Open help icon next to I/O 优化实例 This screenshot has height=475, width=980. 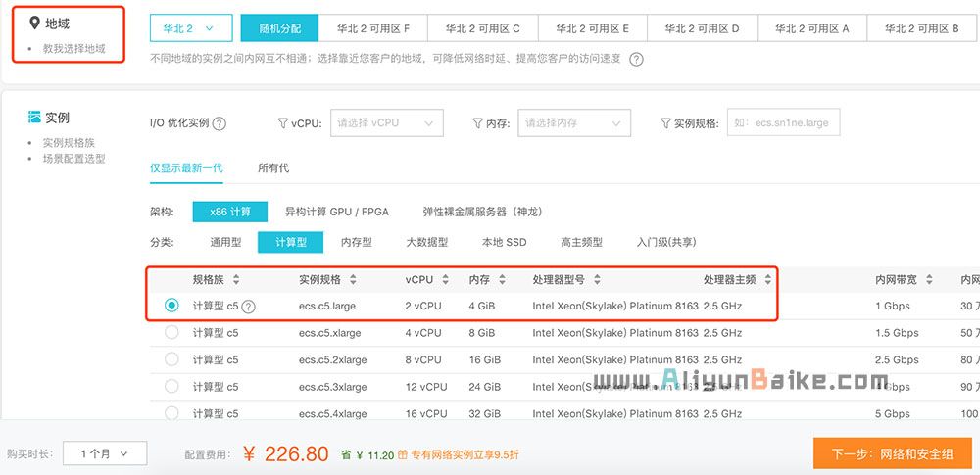219,123
